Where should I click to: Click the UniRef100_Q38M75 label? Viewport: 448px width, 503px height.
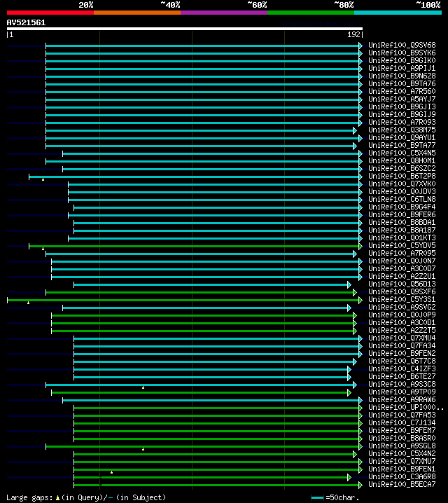click(402, 130)
